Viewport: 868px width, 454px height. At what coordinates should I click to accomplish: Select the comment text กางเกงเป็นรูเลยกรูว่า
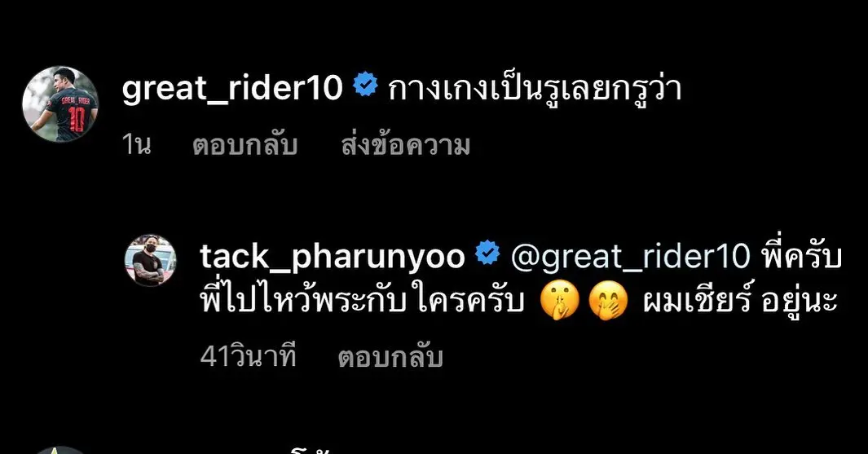pos(534,89)
